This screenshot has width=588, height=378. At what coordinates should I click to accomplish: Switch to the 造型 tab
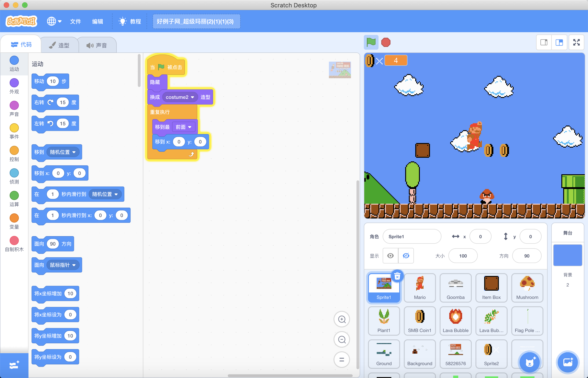(59, 45)
